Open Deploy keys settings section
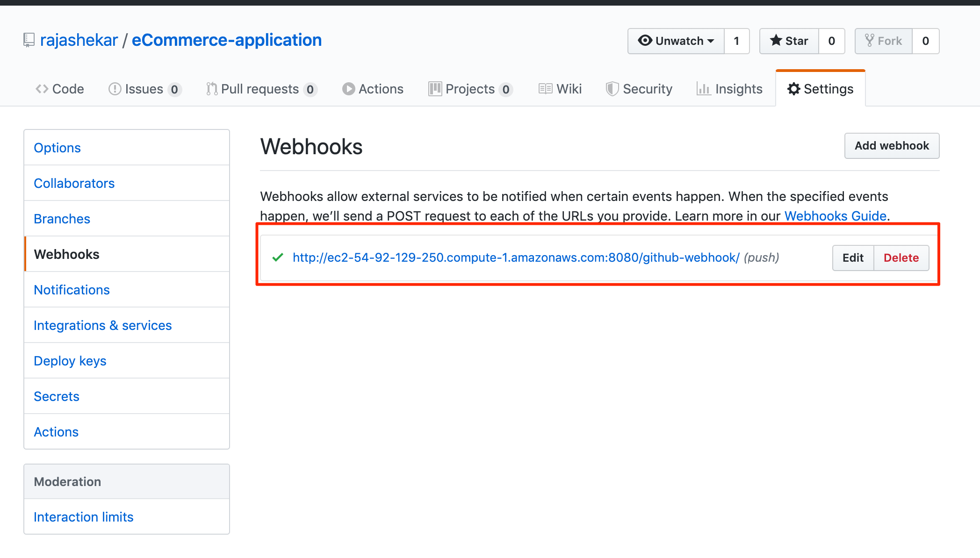This screenshot has width=980, height=558. click(x=69, y=361)
